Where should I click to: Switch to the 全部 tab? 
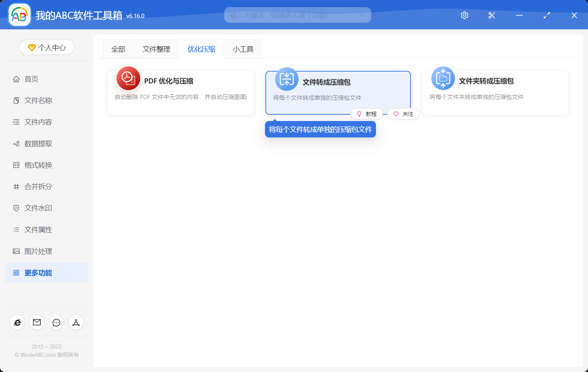(x=118, y=49)
